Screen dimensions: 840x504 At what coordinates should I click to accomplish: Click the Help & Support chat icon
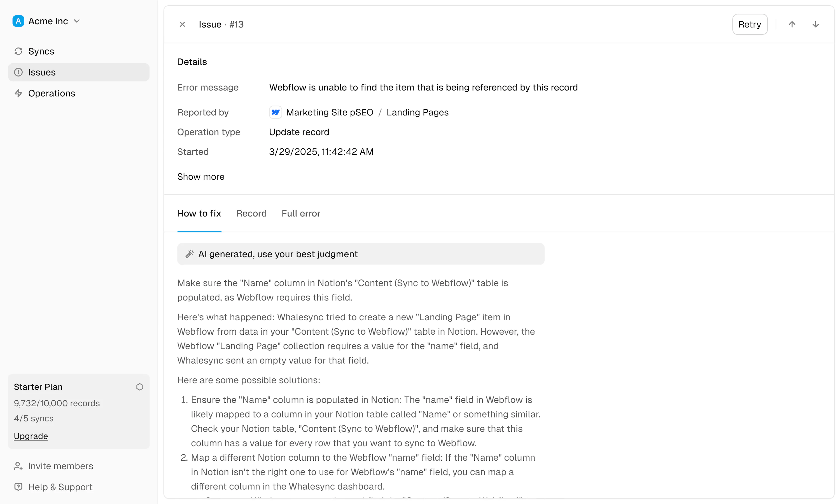(x=18, y=487)
